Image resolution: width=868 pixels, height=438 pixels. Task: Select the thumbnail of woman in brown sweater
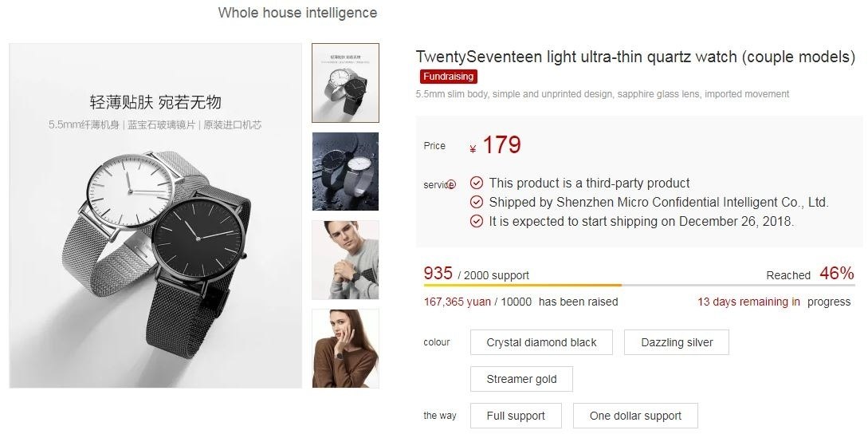point(345,349)
